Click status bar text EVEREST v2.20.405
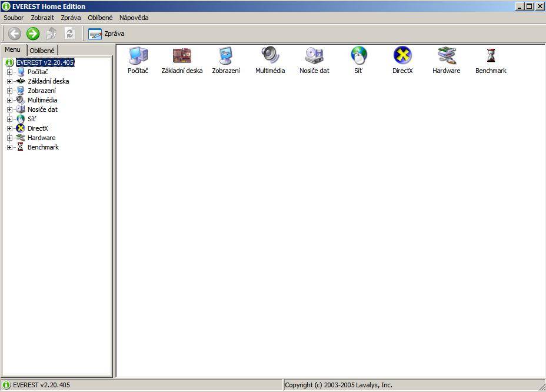This screenshot has height=392, width=546. click(x=41, y=385)
